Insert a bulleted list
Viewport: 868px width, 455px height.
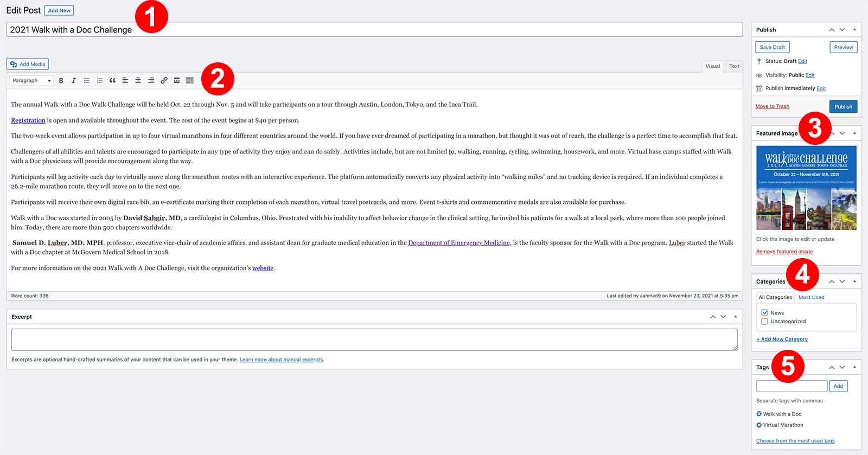(x=87, y=81)
